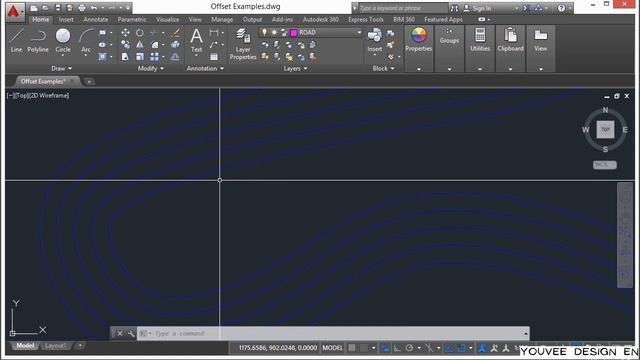The width and height of the screenshot is (640, 360).
Task: Switch to the Annotate ribbon tab
Action: (x=96, y=20)
